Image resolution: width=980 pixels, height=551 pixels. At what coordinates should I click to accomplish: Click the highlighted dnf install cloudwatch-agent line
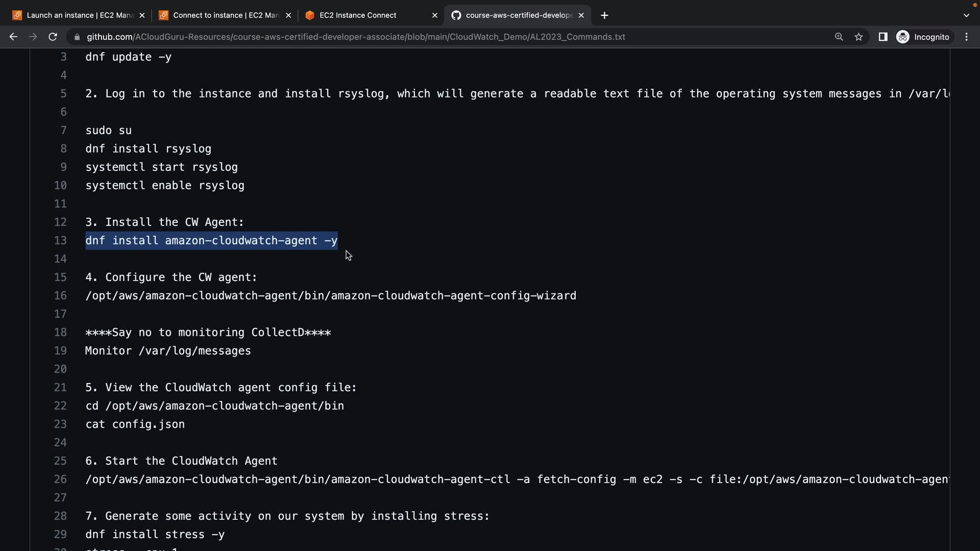pos(211,240)
